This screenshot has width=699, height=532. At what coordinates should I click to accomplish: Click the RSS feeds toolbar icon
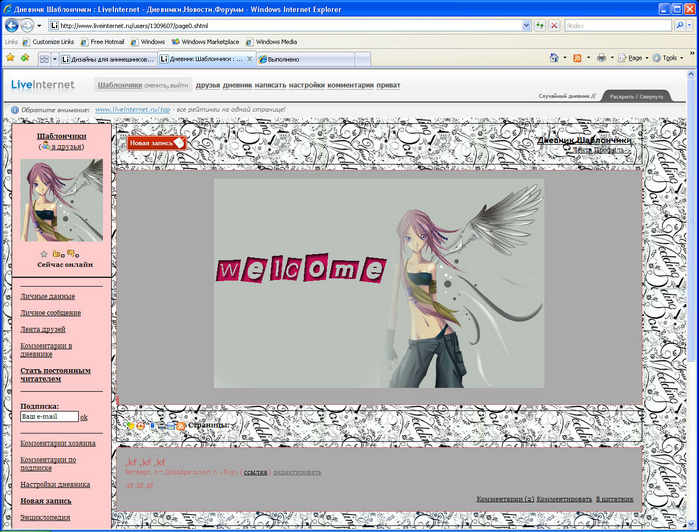577,58
